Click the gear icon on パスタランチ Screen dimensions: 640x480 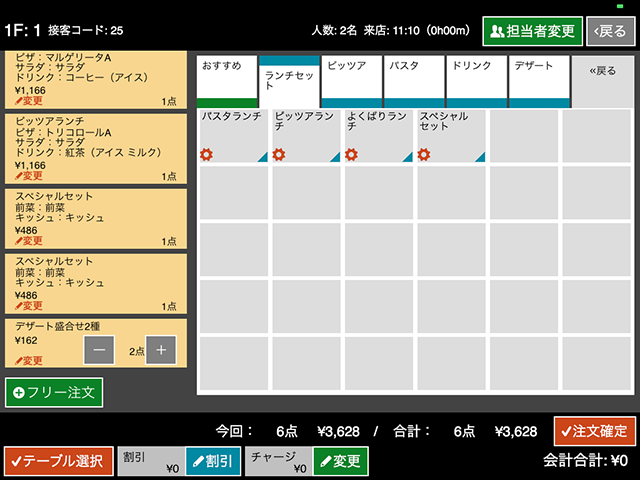[207, 154]
